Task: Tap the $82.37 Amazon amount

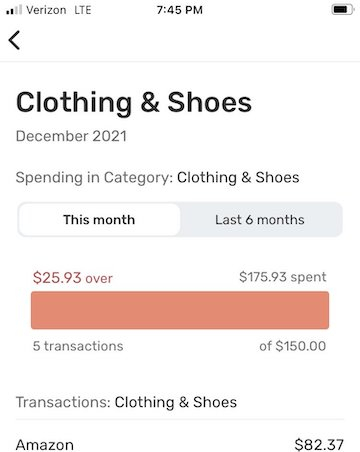Action: [x=319, y=445]
